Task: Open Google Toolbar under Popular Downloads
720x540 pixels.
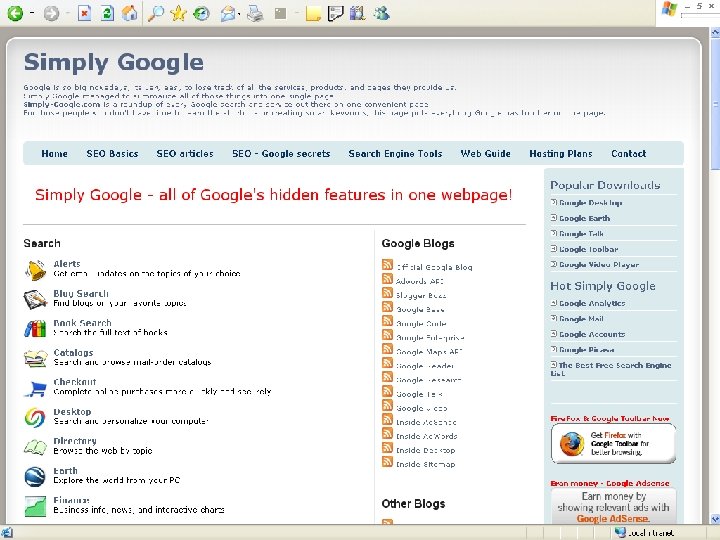Action: [589, 249]
